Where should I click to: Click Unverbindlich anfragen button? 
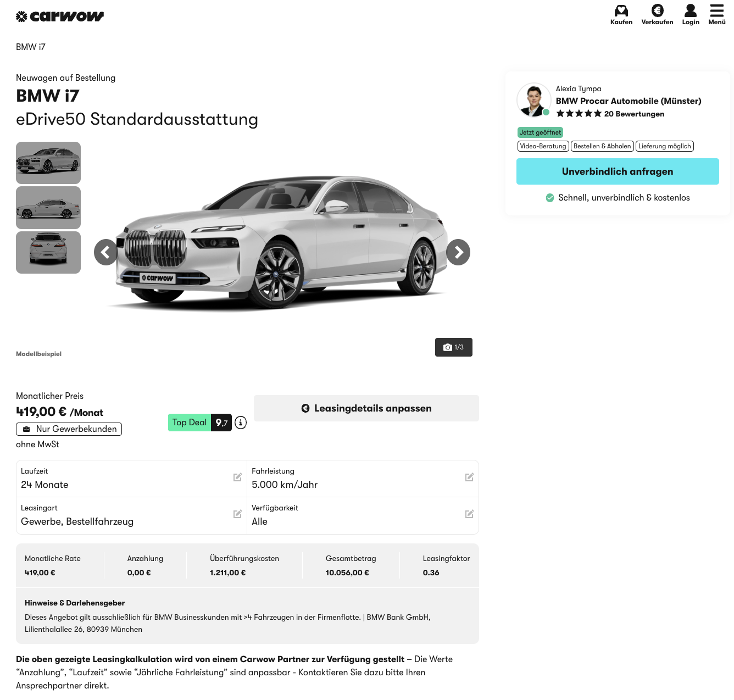(x=618, y=171)
